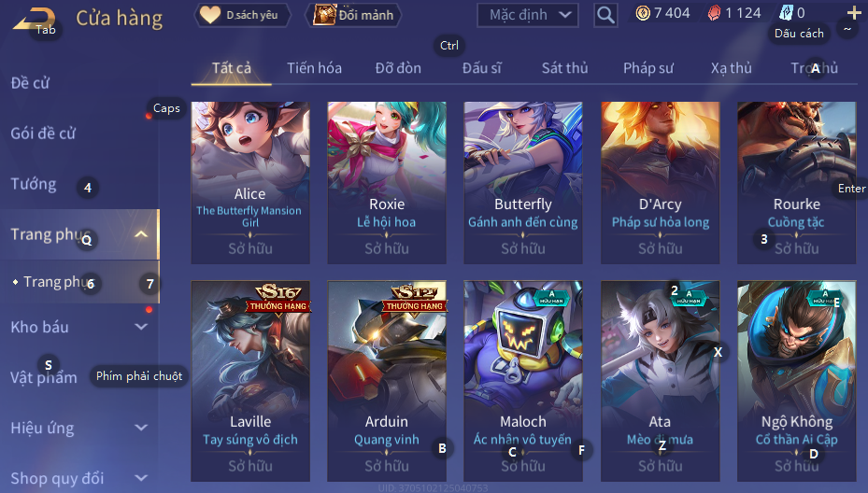This screenshot has height=493, width=868.
Task: Click the blue voucher ticket icon
Action: (x=786, y=13)
